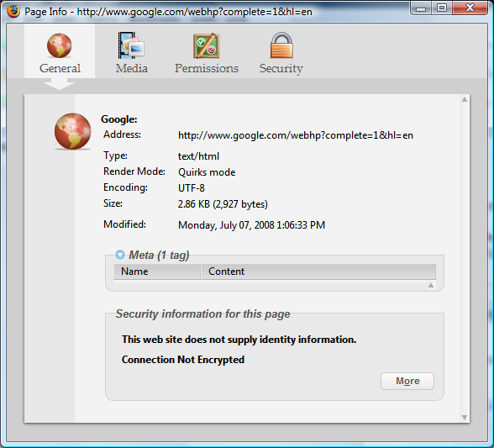
Task: Collapse the Meta (1 tag) section
Action: [x=120, y=255]
